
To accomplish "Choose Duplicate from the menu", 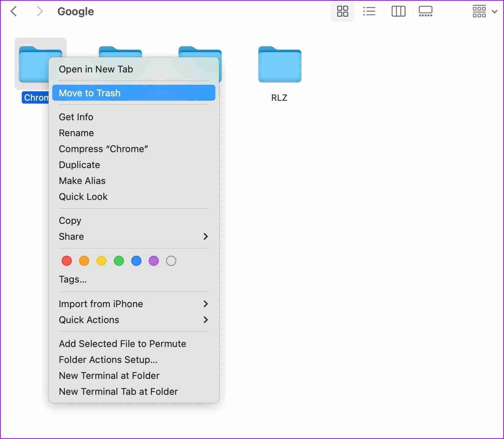I will click(134, 165).
